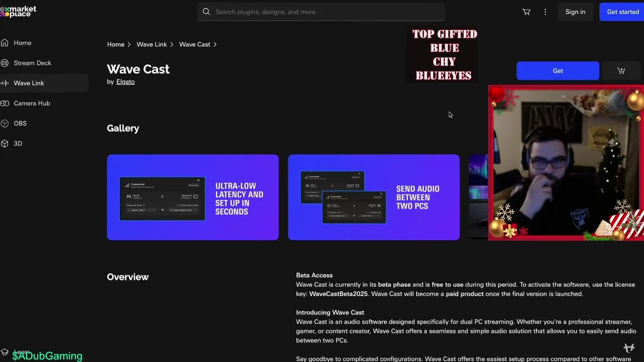644x362 pixels.
Task: Click the Overview section heading
Action: pyautogui.click(x=128, y=277)
